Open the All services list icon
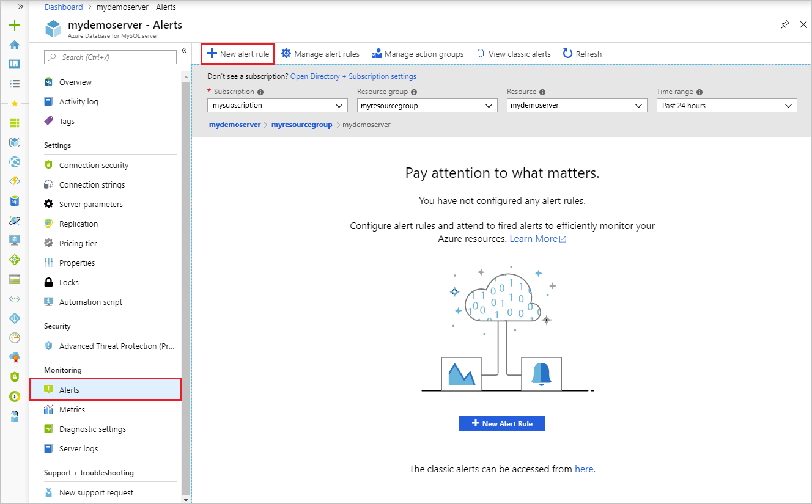812x504 pixels. pyautogui.click(x=15, y=84)
